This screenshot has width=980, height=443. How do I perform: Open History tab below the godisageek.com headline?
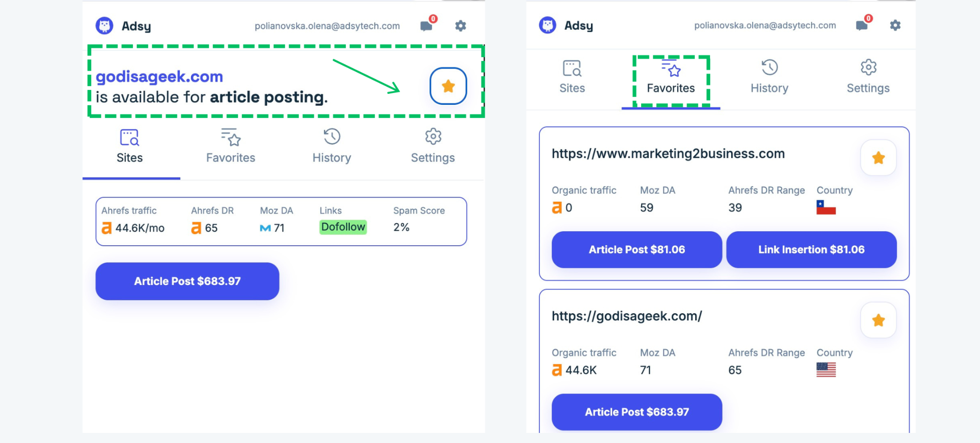(x=332, y=147)
